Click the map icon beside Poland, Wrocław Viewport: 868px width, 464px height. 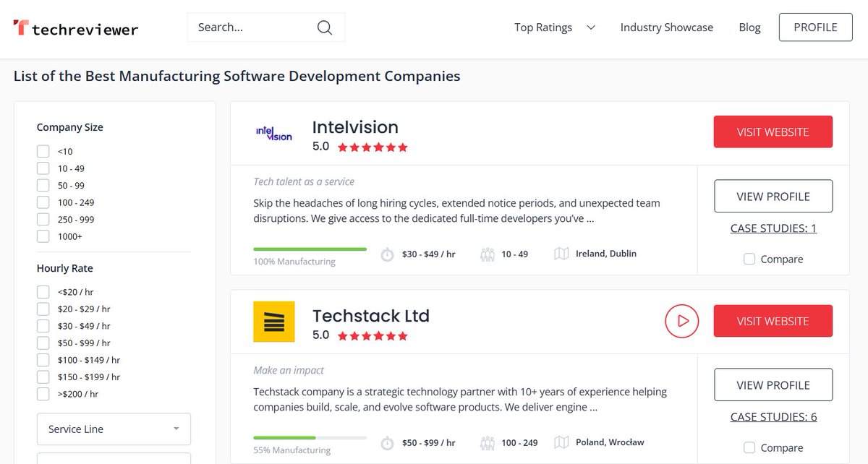561,442
